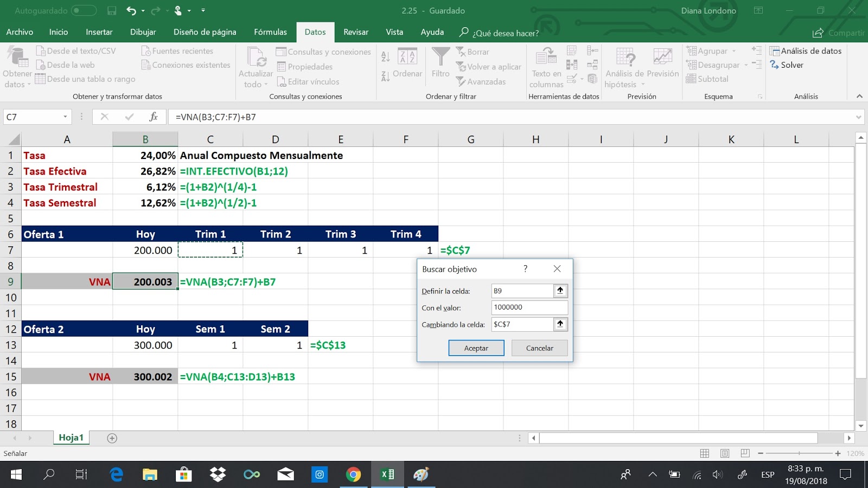
Task: Switch to Page Layout view in status bar
Action: pyautogui.click(x=724, y=453)
